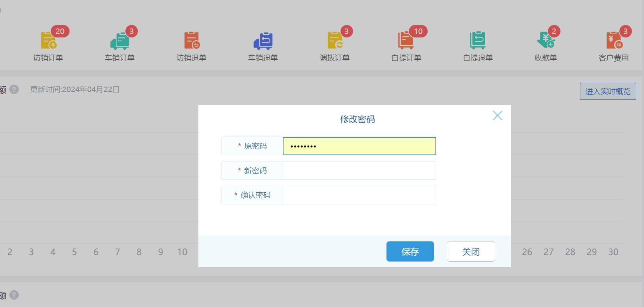Select day 10 on chart axis
The image size is (644, 307).
(x=182, y=252)
